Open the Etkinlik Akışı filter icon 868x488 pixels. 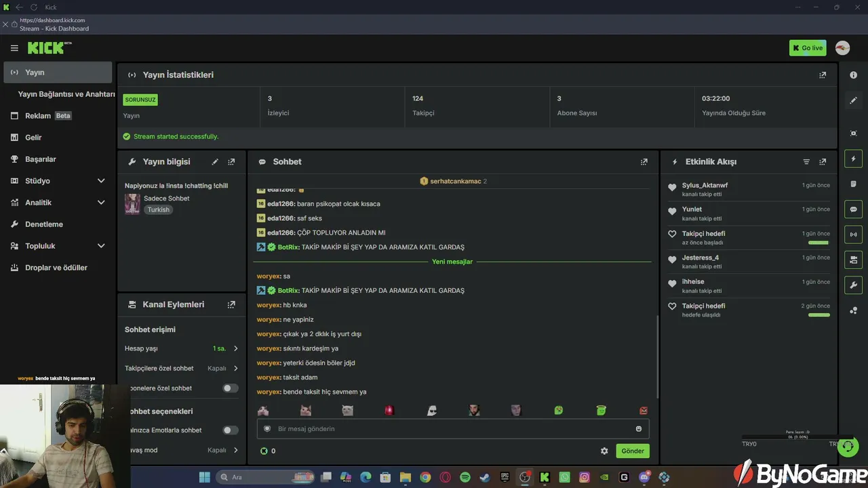point(806,162)
